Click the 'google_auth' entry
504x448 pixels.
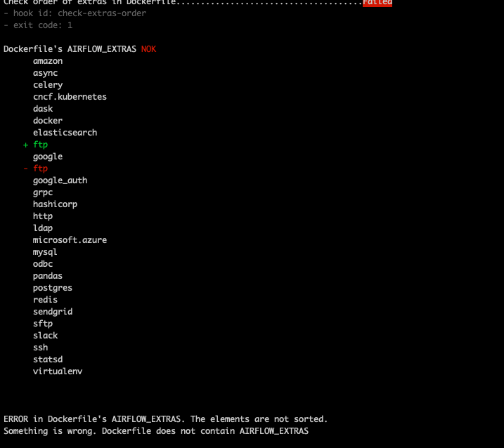(60, 180)
